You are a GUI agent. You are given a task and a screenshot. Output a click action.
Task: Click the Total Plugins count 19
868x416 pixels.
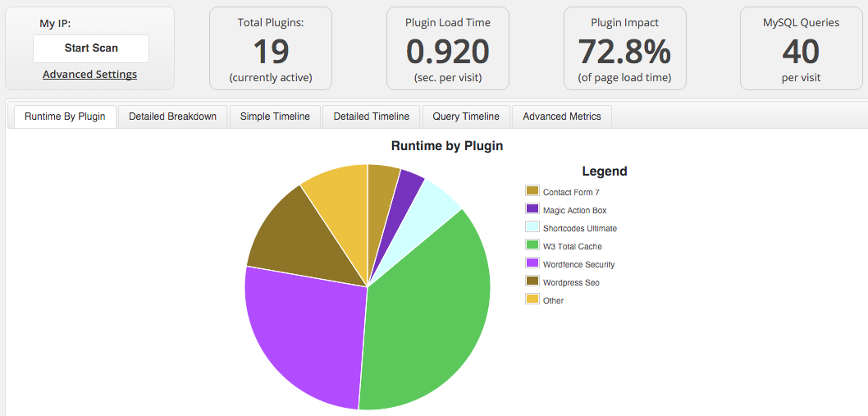(271, 52)
